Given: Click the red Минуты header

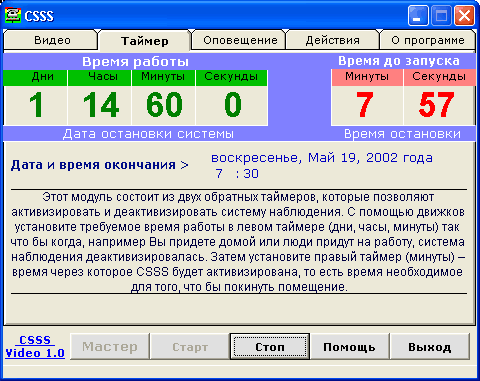Looking at the screenshot, I should [x=367, y=77].
